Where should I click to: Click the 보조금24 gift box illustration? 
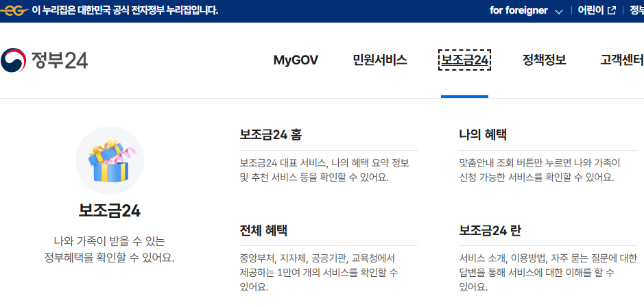tap(110, 160)
